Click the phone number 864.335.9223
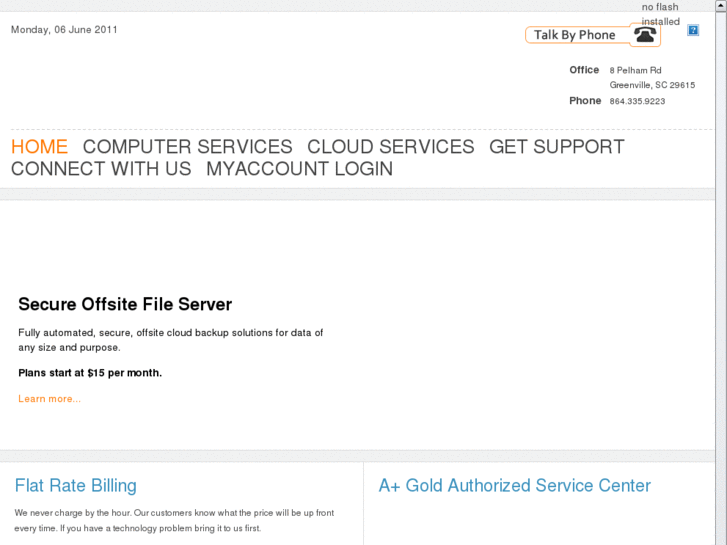This screenshot has height=545, width=727. click(637, 101)
